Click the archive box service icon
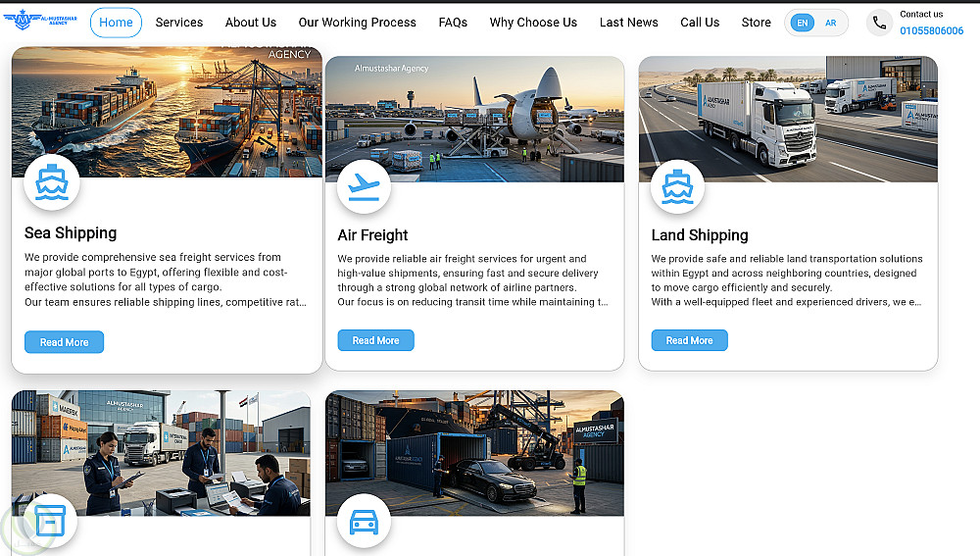This screenshot has height=556, width=980. tap(50, 521)
